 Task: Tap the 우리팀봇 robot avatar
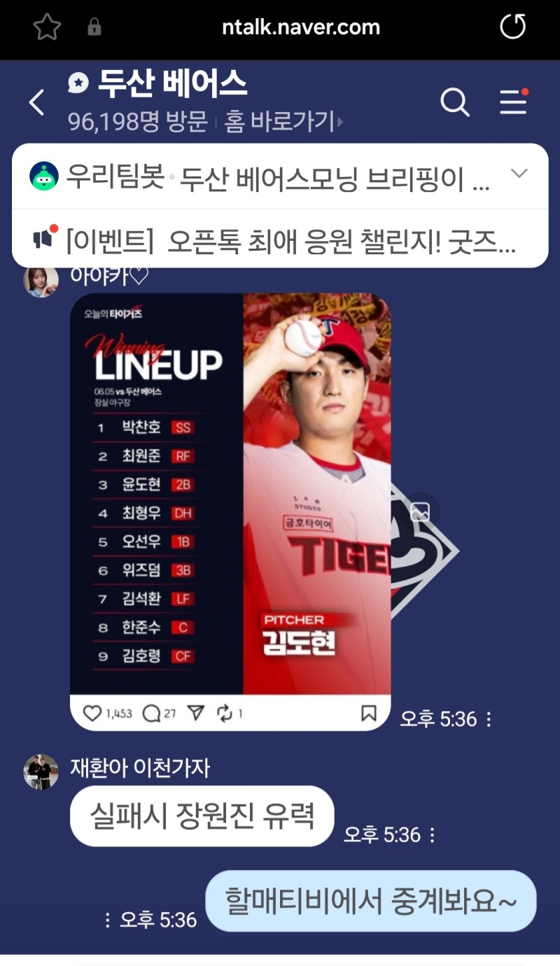click(x=44, y=176)
